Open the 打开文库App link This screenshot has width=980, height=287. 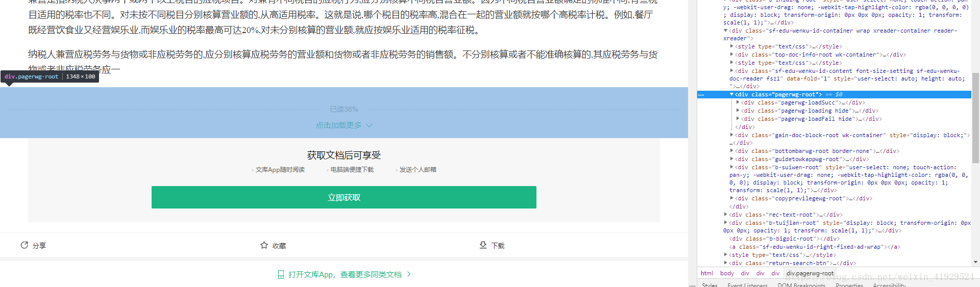[x=345, y=275]
